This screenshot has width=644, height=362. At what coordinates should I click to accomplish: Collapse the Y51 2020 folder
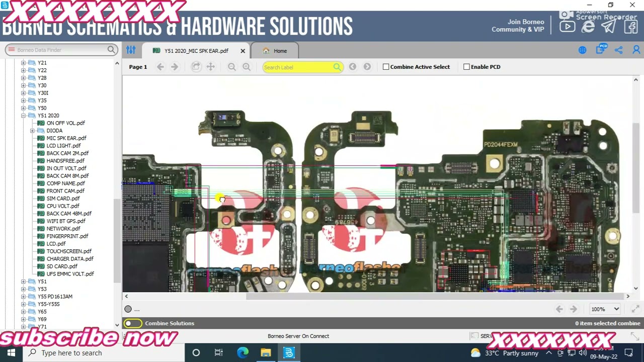(23, 116)
